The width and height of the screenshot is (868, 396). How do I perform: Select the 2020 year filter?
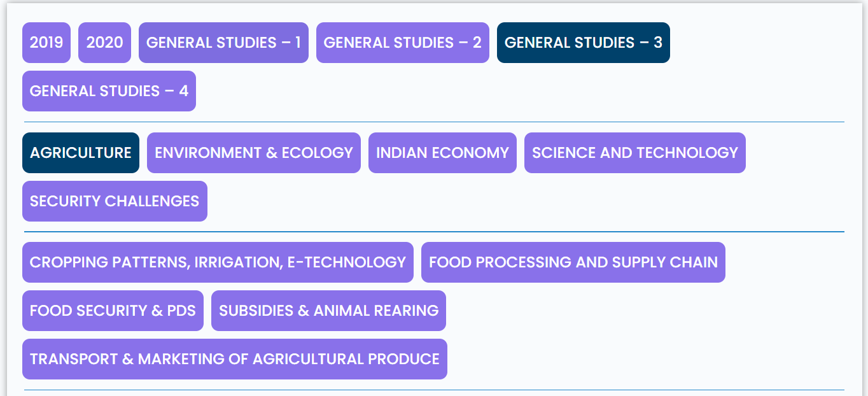point(104,43)
